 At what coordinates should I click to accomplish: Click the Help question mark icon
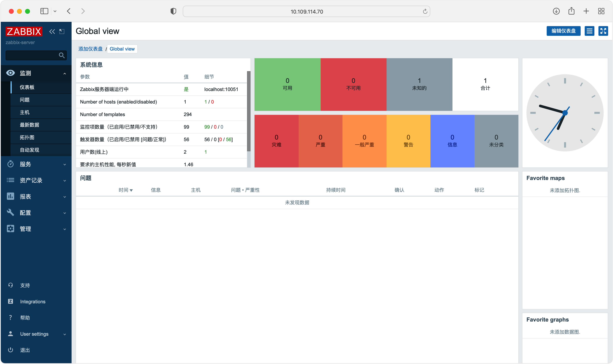pos(10,317)
